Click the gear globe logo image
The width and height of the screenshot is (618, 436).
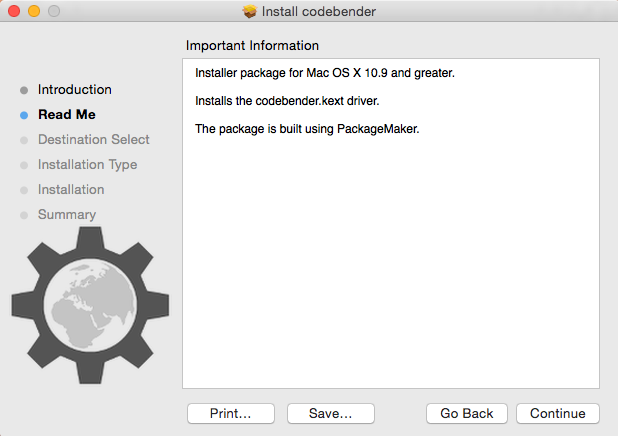tap(90, 305)
